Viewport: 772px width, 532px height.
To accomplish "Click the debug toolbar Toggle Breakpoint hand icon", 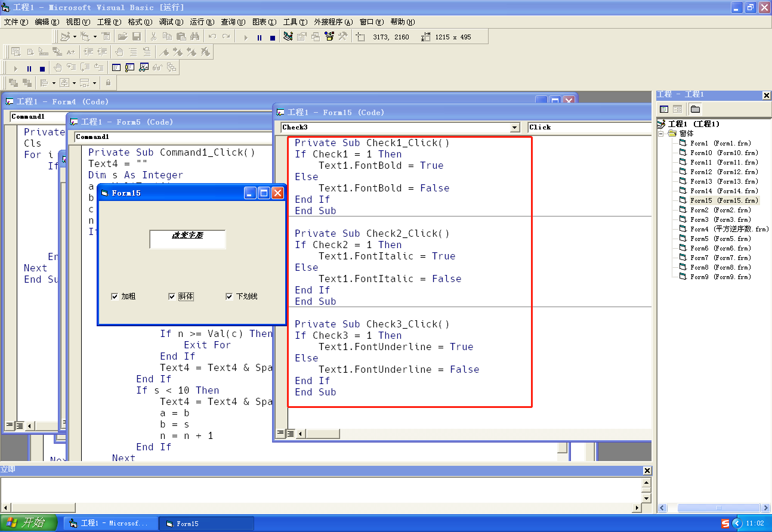I will point(58,67).
